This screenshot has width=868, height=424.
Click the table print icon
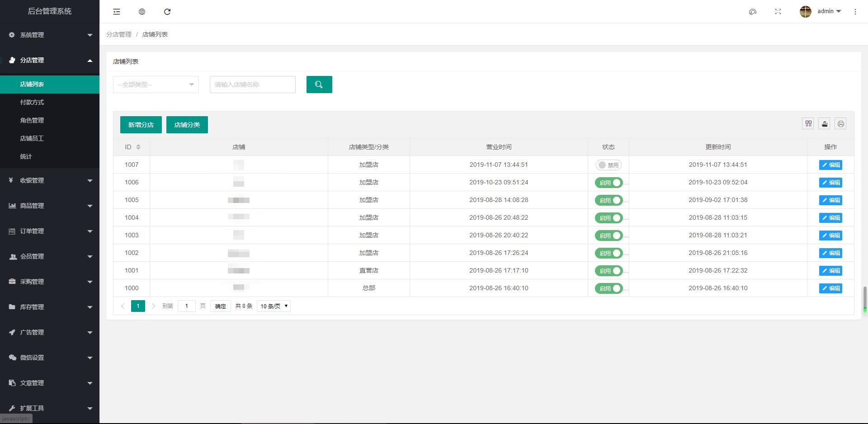coord(841,123)
